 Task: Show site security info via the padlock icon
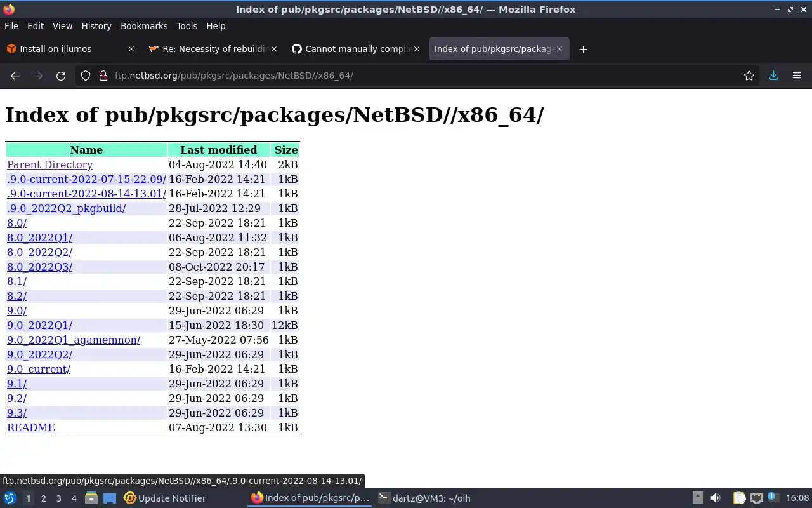103,76
